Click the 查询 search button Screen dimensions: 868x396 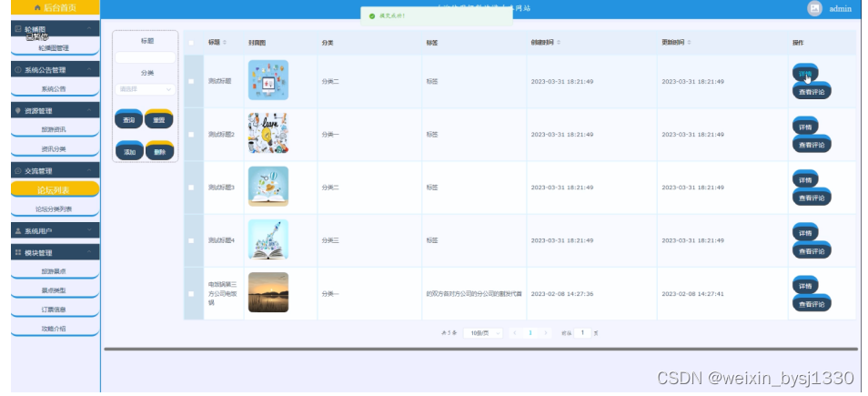click(129, 119)
